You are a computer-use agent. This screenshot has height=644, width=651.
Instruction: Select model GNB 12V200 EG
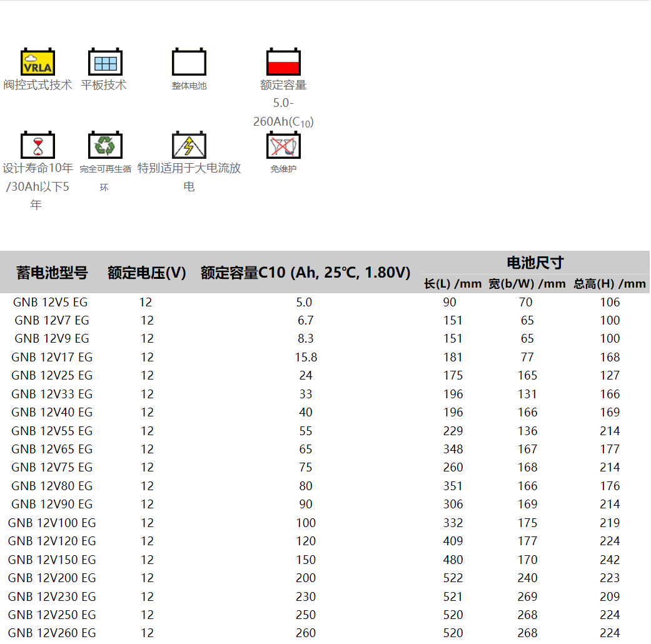[x=52, y=578]
